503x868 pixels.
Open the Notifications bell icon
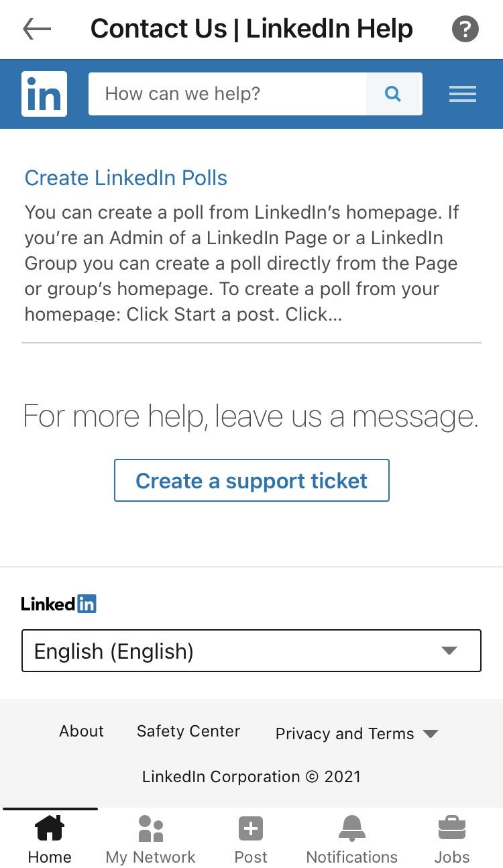click(352, 828)
